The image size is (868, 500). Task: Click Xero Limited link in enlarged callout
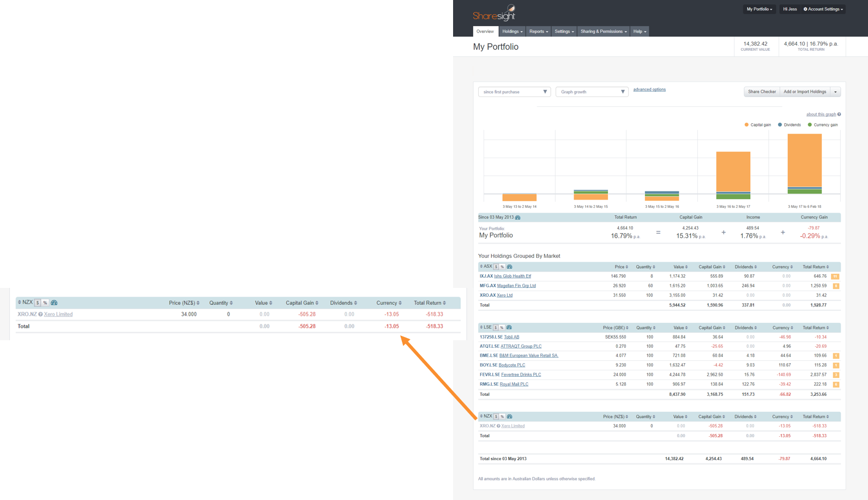58,315
